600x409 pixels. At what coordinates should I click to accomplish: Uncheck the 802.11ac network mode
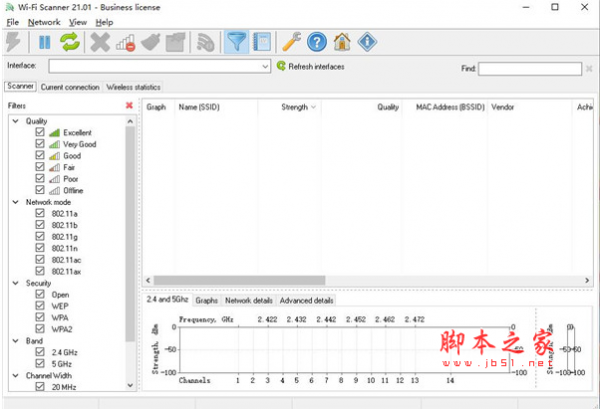(x=40, y=259)
